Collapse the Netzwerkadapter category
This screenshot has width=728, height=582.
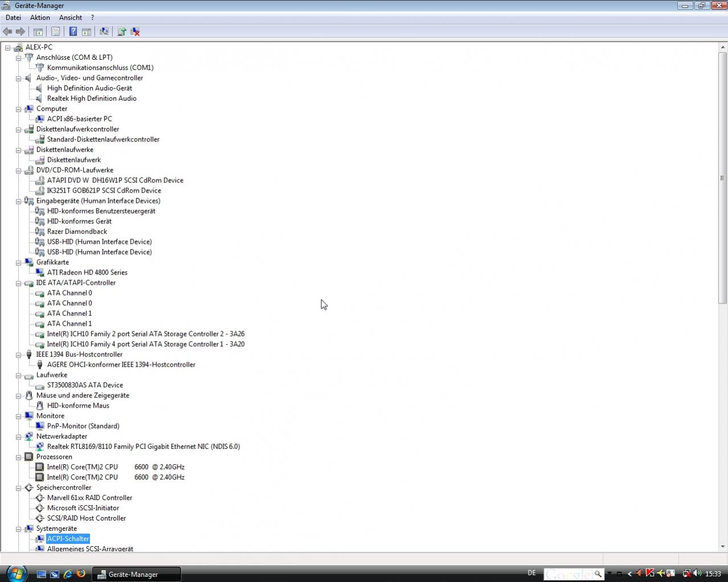[18, 436]
